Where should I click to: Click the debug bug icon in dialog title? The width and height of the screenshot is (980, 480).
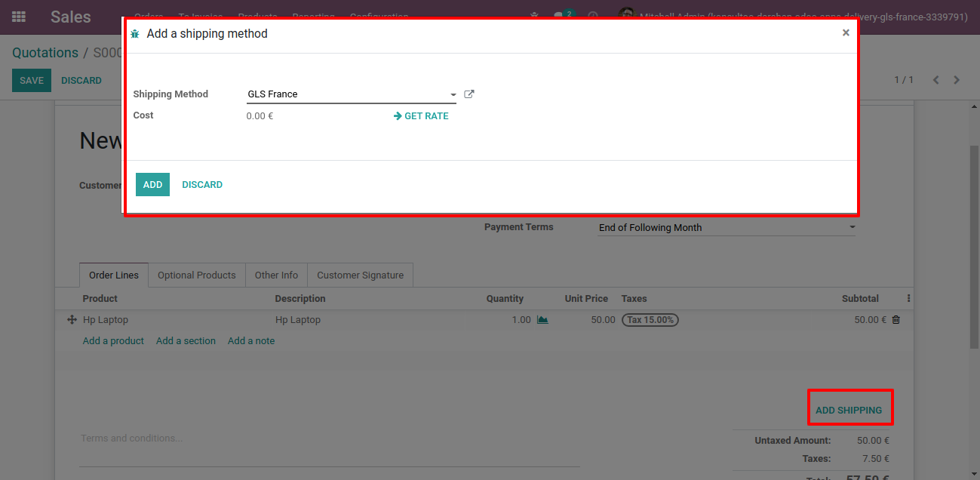point(135,34)
